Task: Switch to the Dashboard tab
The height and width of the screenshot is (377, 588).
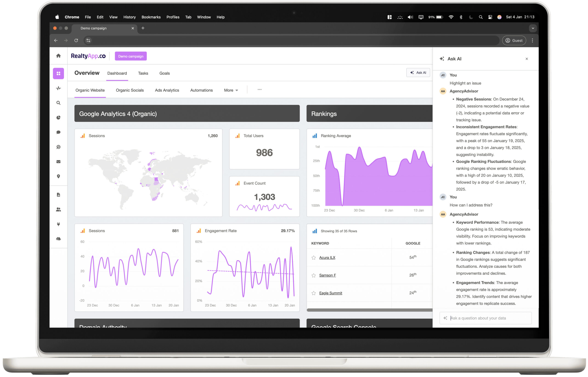Action: click(x=117, y=73)
